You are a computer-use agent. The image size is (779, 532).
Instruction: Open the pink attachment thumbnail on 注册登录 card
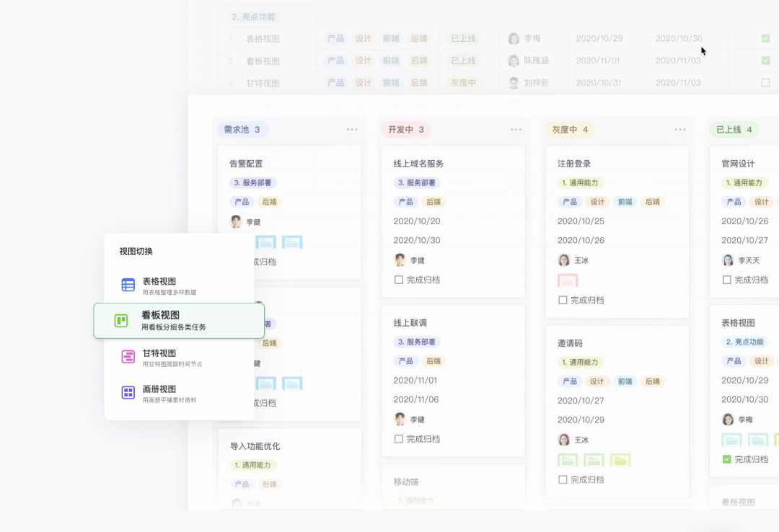(568, 280)
